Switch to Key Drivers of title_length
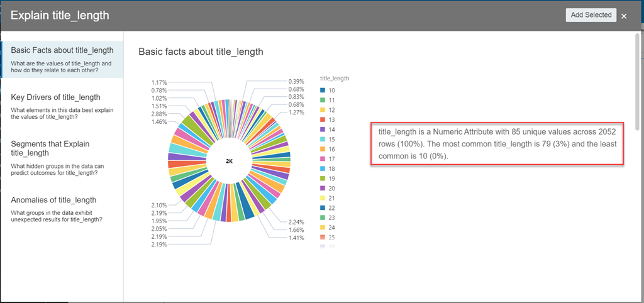 click(x=55, y=97)
